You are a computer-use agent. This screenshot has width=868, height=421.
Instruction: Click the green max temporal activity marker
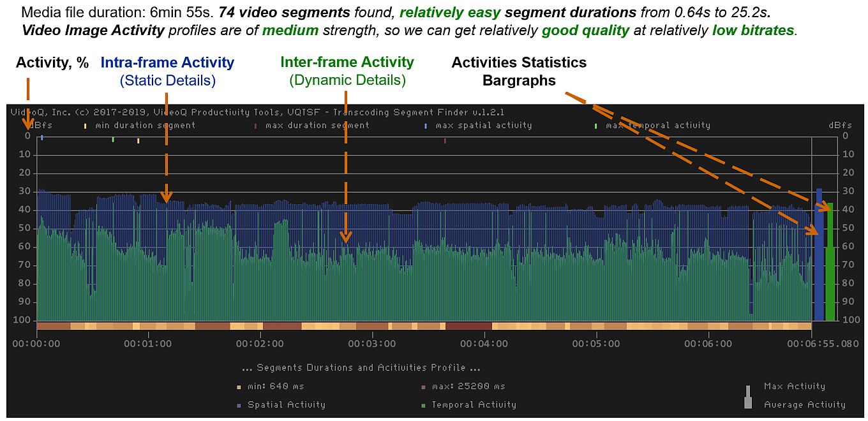113,139
